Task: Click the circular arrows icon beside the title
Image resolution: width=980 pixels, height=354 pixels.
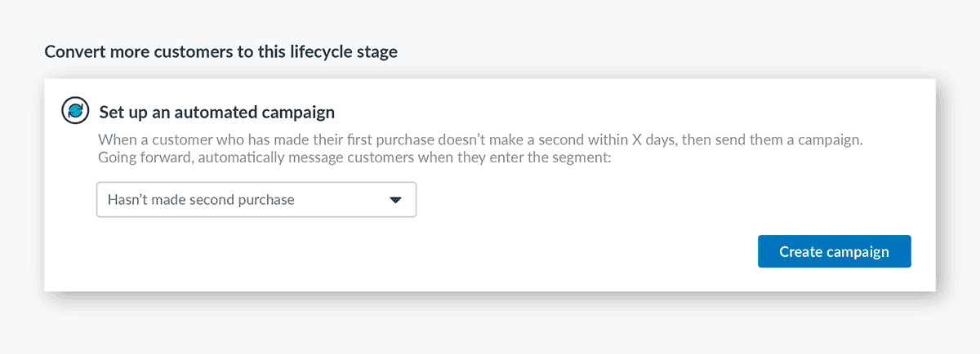Action: (75, 111)
